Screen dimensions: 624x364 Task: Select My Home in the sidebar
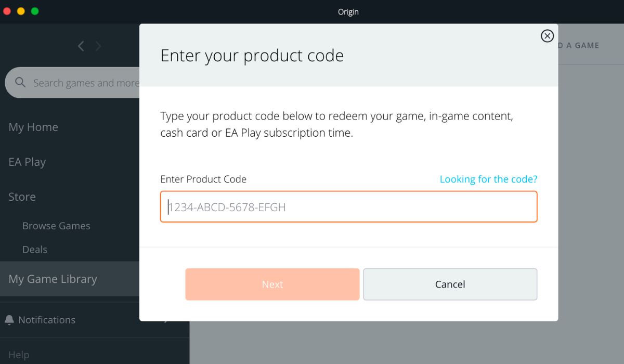point(33,127)
